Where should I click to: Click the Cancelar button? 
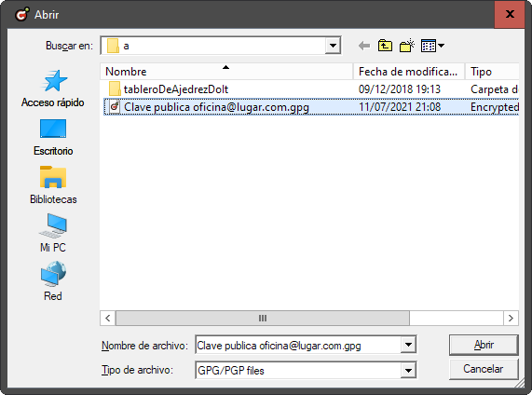click(484, 369)
